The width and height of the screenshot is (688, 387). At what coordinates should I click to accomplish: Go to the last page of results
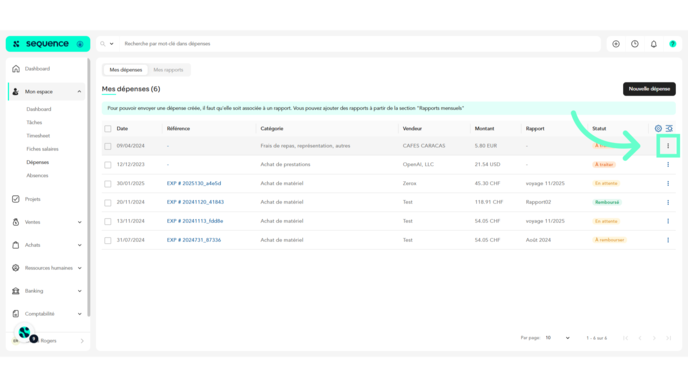[669, 338]
